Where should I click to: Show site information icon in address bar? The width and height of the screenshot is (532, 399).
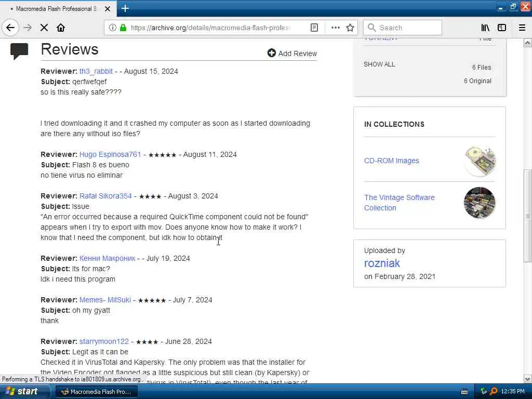[112, 28]
